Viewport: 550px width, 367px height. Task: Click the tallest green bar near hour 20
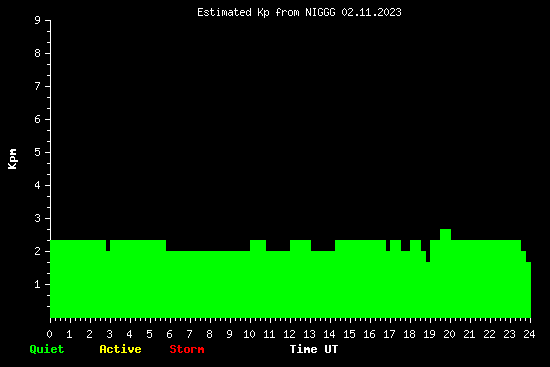(445, 273)
